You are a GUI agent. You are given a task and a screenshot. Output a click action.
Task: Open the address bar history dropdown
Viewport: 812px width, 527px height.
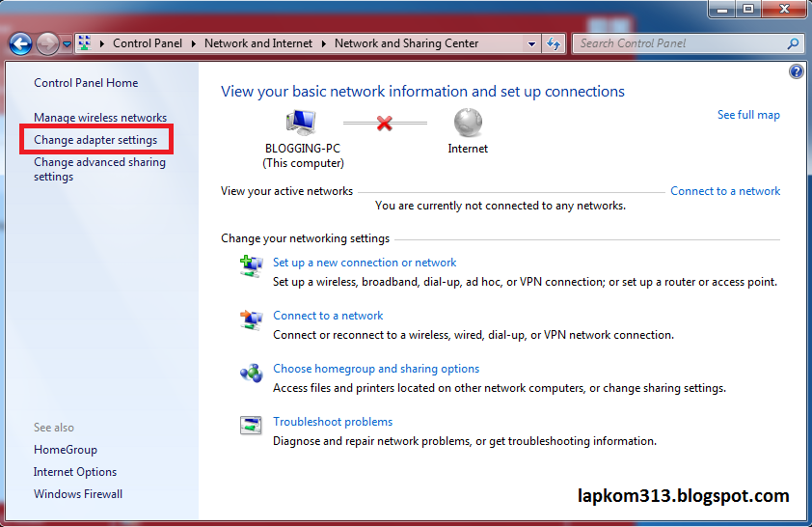531,44
